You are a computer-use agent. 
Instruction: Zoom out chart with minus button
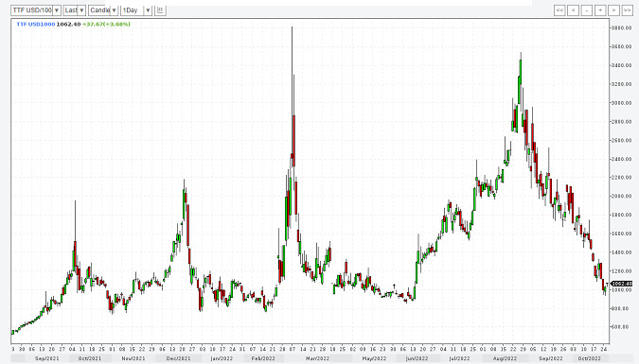(x=586, y=10)
